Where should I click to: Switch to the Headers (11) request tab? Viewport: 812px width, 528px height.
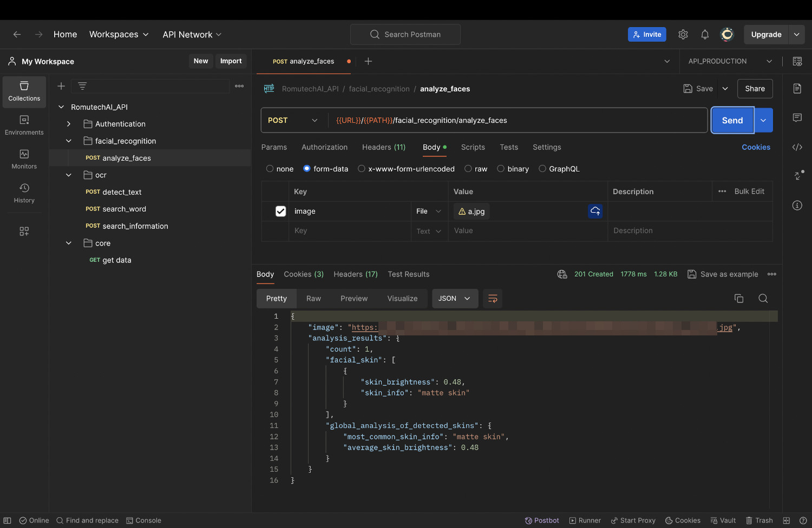383,147
